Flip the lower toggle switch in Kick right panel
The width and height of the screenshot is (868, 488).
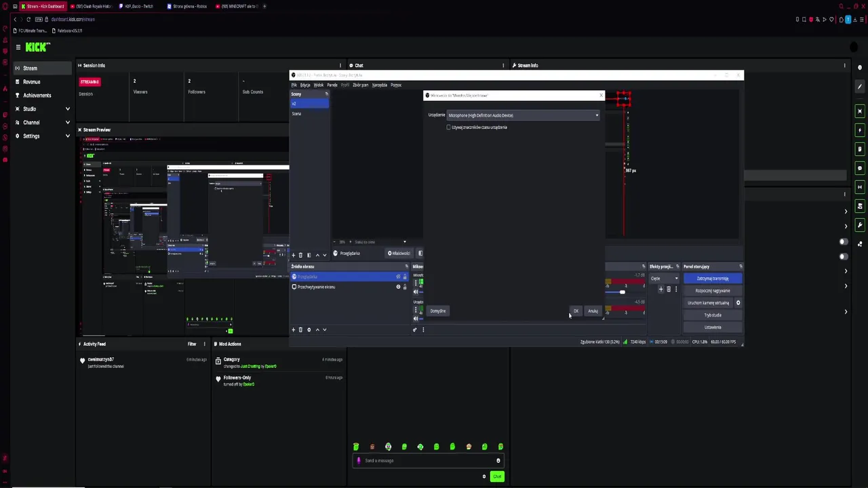(844, 257)
